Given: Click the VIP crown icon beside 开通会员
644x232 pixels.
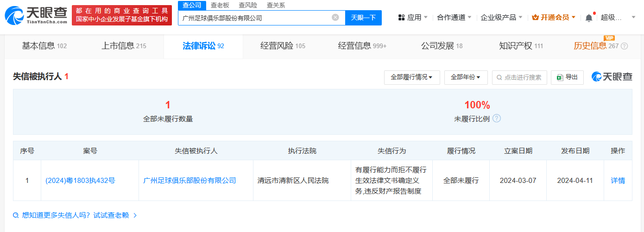Looking at the screenshot, I should (535, 18).
